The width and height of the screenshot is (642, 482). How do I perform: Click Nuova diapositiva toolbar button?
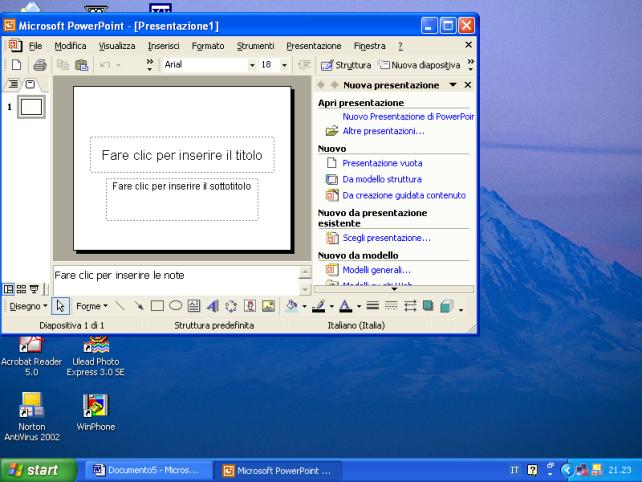coord(420,65)
